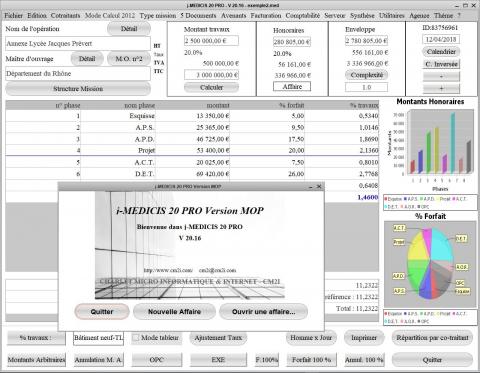This screenshot has width=480, height=373.
Task: Click Détail button next to Maître d'ouvrage
Action: pos(87,59)
